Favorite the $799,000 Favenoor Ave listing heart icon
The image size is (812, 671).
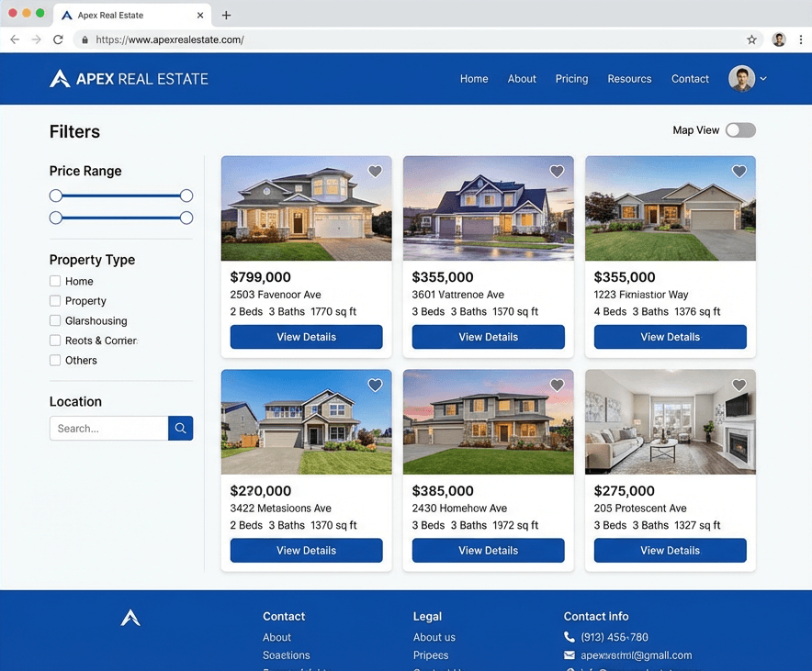pyautogui.click(x=375, y=172)
